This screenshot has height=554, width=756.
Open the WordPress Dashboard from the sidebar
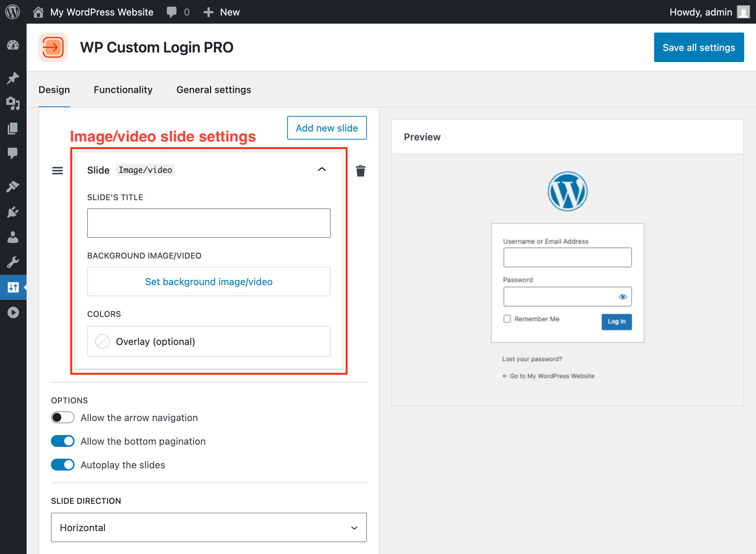tap(13, 46)
